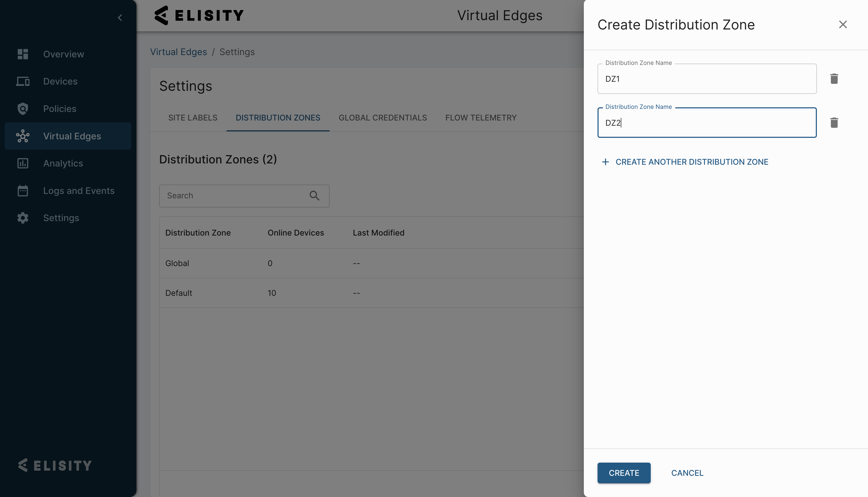Delete the DZ1 entry with trash icon

pos(834,79)
